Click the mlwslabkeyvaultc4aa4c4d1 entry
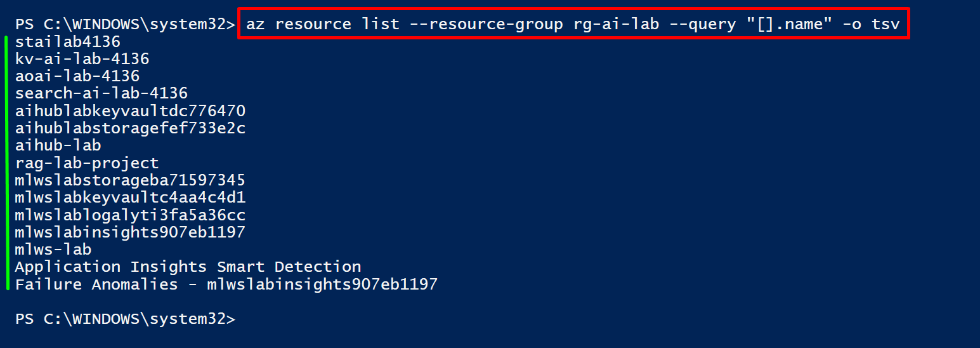980x348 pixels. (130, 197)
